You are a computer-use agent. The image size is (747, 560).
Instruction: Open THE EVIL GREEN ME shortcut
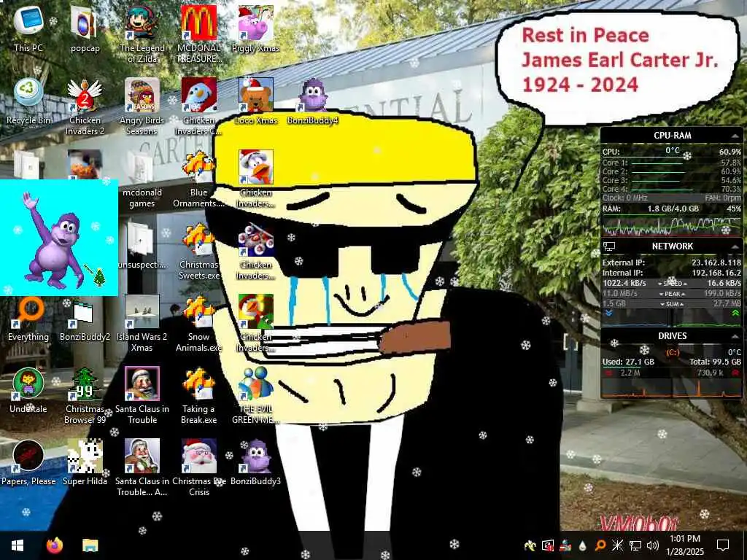[256, 396]
